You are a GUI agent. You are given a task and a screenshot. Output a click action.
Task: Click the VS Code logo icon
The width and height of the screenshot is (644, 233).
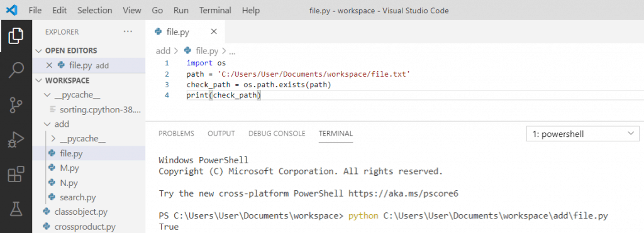11,10
